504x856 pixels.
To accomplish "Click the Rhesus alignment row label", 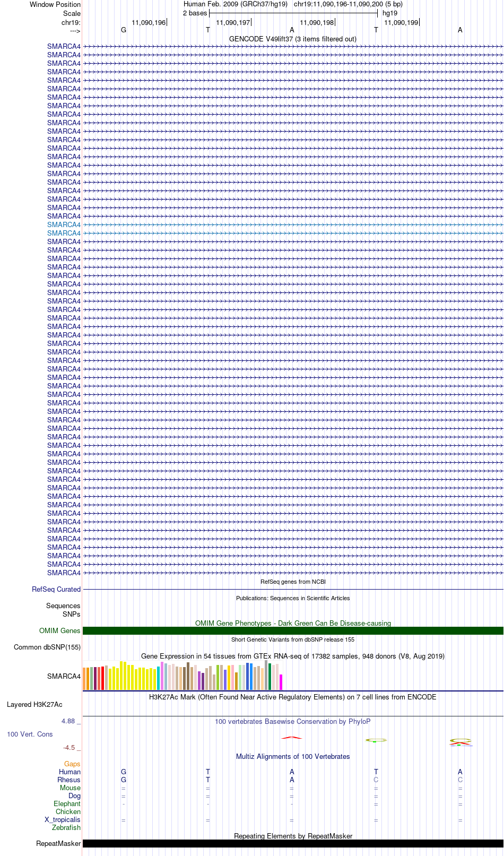I will 69,780.
